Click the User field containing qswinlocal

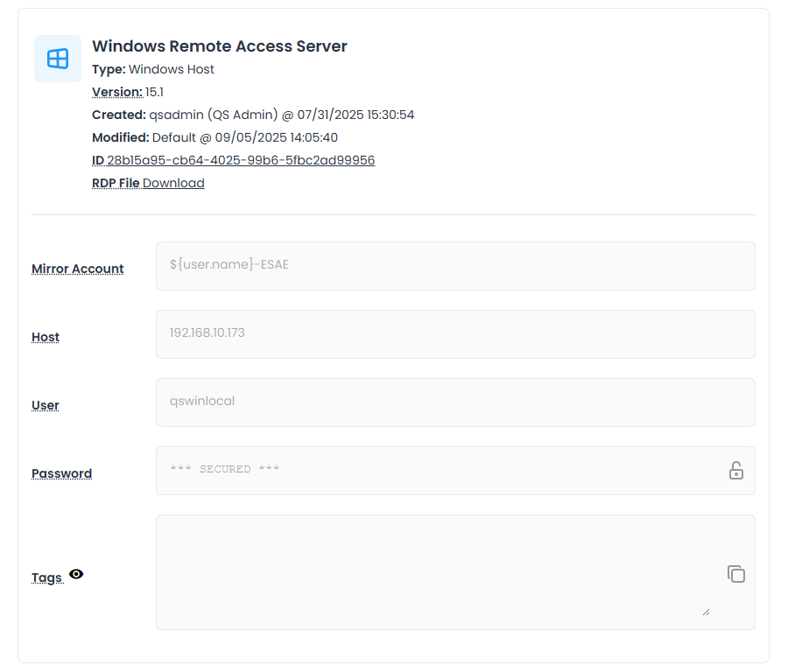tap(455, 402)
